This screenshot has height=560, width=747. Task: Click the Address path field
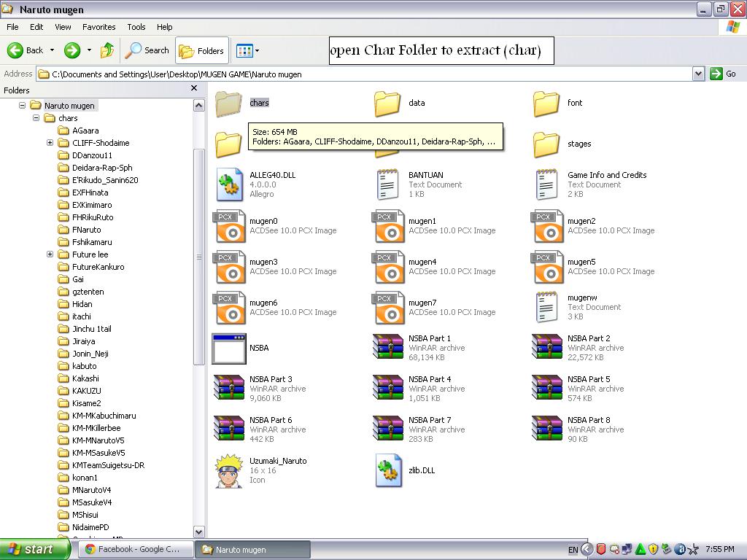point(365,74)
